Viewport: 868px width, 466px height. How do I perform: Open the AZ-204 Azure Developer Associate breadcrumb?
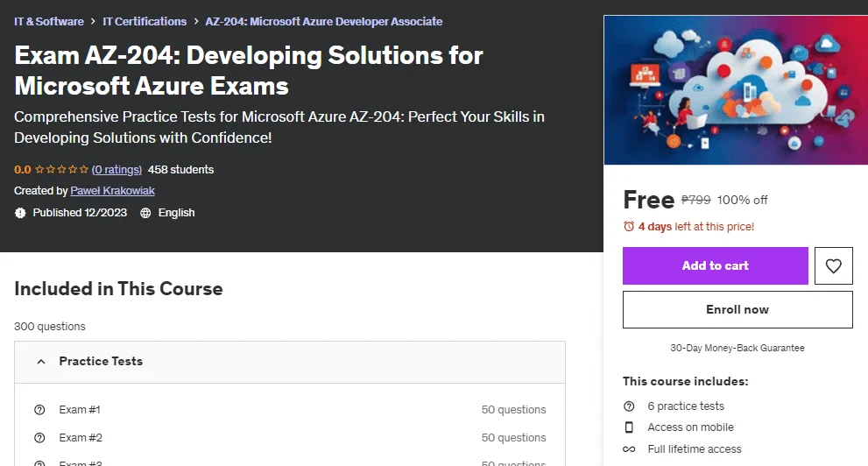click(x=324, y=22)
